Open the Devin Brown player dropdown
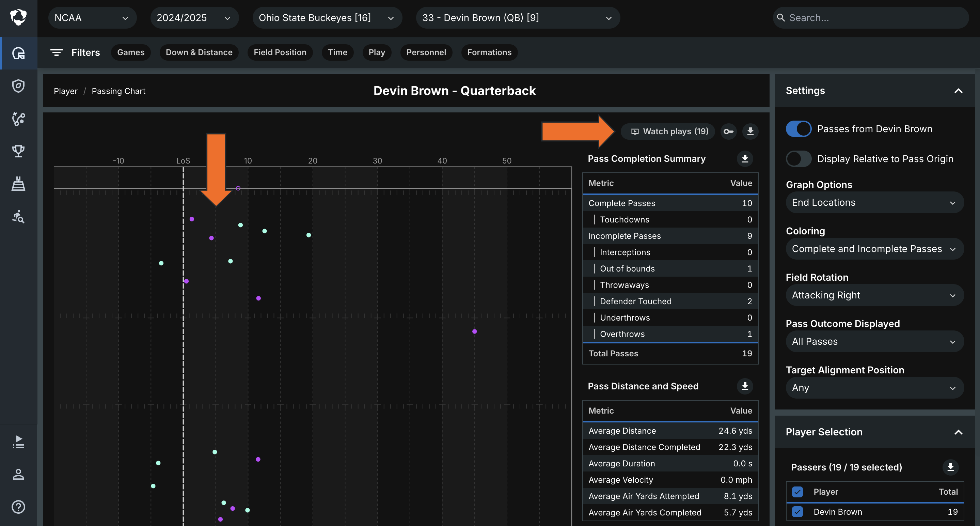Viewport: 980px width, 526px height. point(518,18)
